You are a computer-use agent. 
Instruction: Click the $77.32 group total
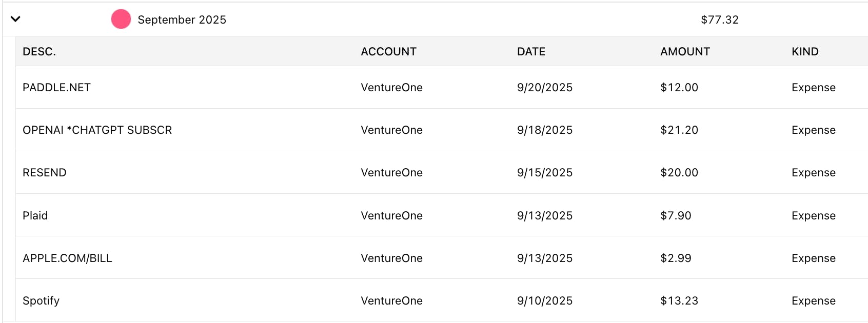point(719,20)
